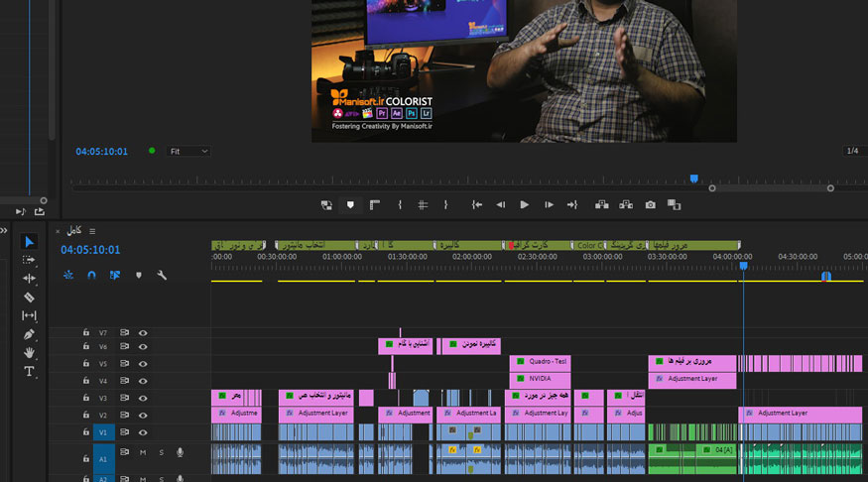Screen dimensions: 868x482
Task: Add a marker from the Program monitor controls
Action: click(350, 205)
